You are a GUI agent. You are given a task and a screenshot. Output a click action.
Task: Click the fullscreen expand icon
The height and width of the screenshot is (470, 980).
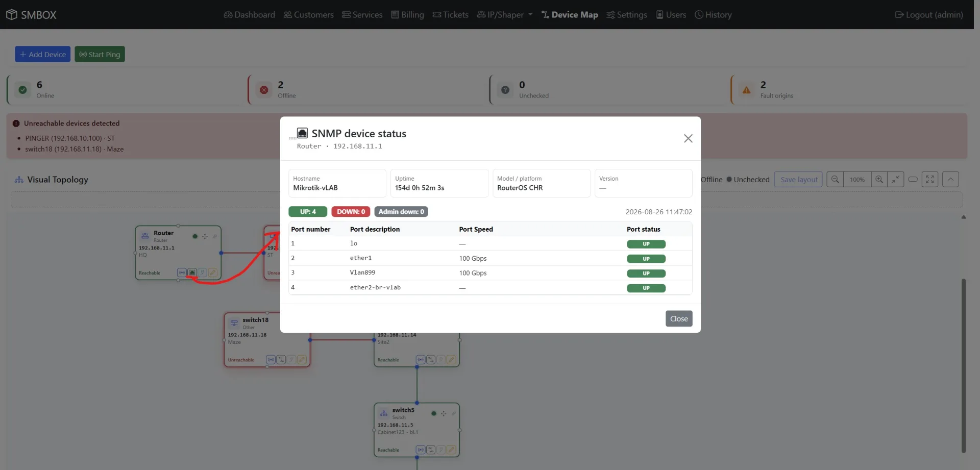tap(930, 179)
